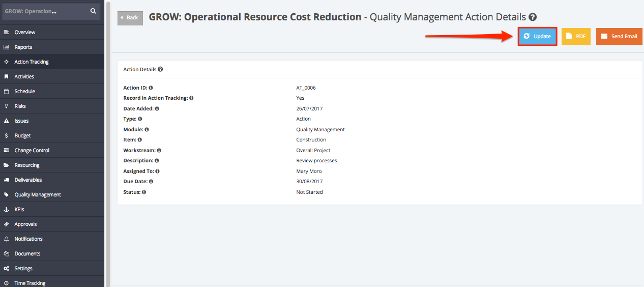The width and height of the screenshot is (644, 287).
Task: Click the info icon next to Status
Action: tap(144, 192)
